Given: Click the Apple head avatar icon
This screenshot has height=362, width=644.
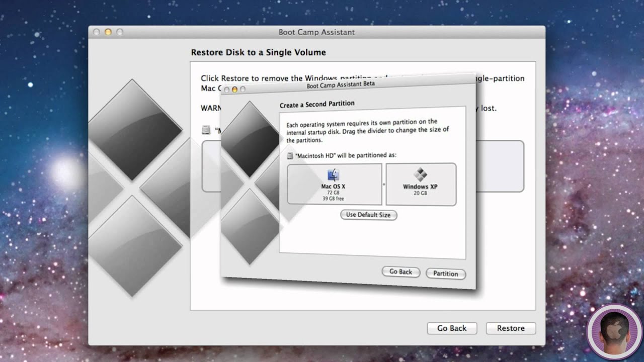Looking at the screenshot, I should (x=614, y=332).
